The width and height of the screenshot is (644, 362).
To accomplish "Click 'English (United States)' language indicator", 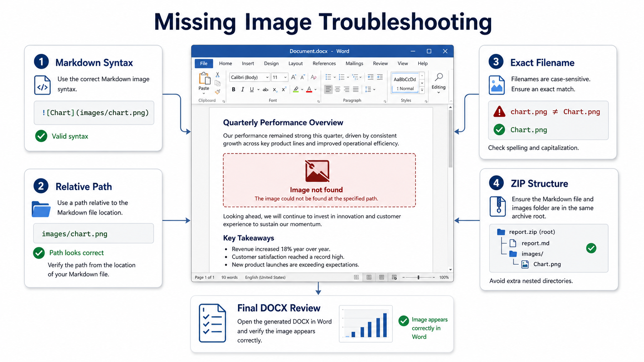I will tap(265, 277).
